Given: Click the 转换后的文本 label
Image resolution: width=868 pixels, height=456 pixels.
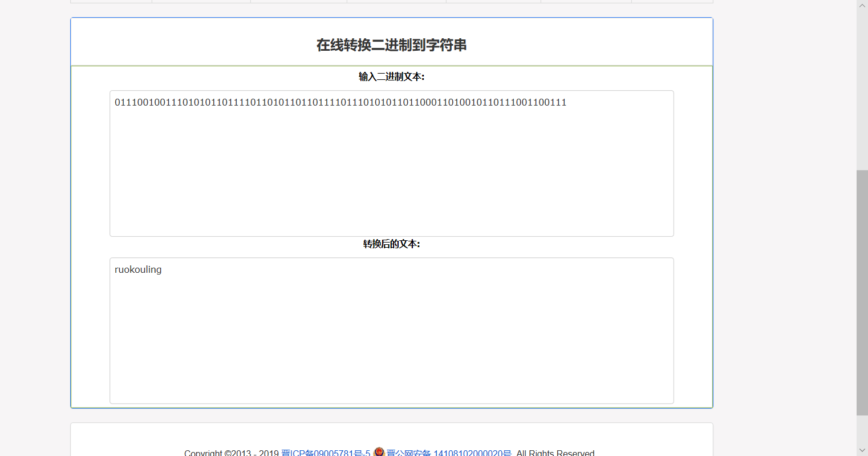Looking at the screenshot, I should (x=391, y=244).
